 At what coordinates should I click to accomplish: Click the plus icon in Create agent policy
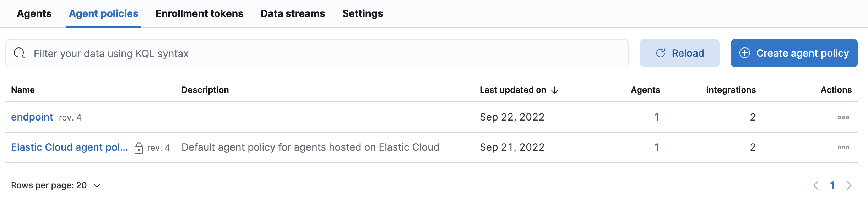point(745,53)
